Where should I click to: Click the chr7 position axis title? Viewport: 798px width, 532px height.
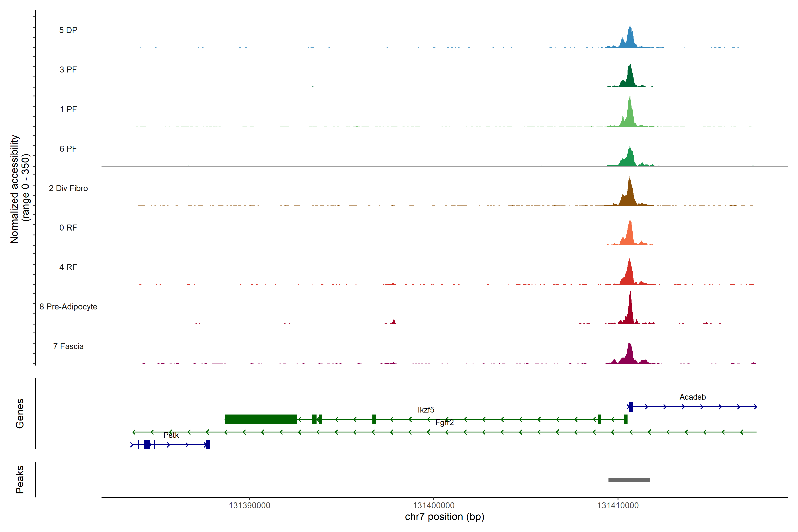pos(444,517)
